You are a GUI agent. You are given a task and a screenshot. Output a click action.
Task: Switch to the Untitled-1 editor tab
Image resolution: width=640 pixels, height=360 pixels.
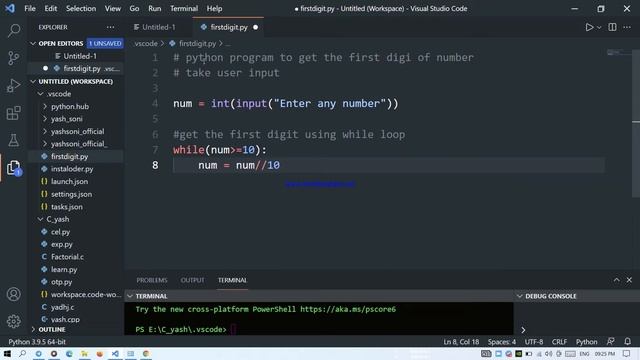[x=158, y=27]
